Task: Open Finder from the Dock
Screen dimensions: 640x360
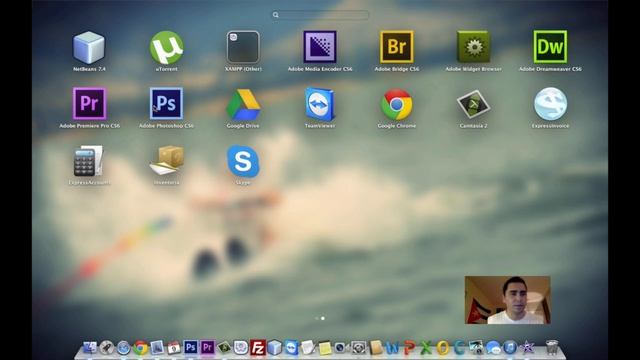Action: [90, 347]
